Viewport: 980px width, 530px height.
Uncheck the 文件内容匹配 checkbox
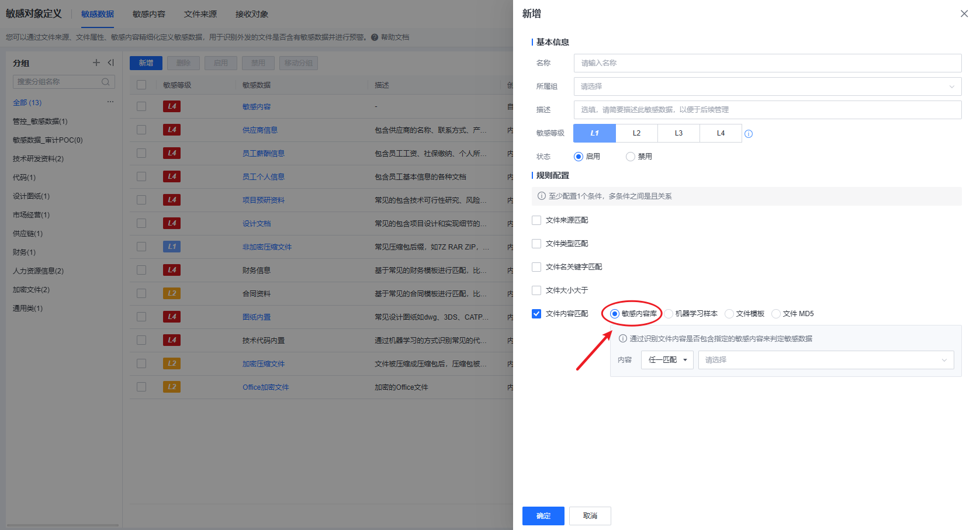(536, 314)
